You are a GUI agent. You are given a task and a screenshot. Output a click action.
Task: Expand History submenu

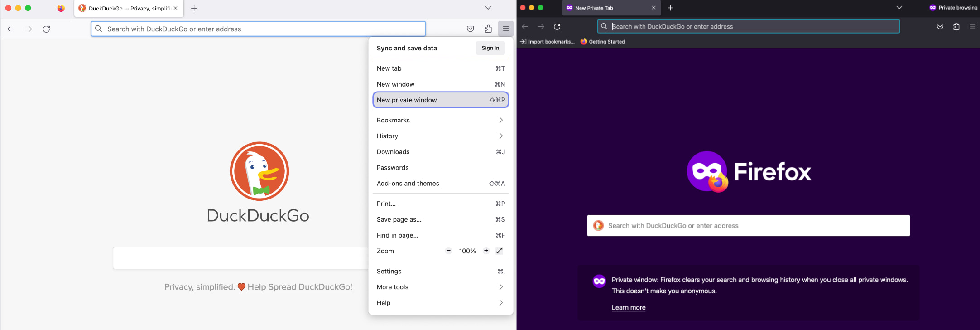(x=441, y=136)
